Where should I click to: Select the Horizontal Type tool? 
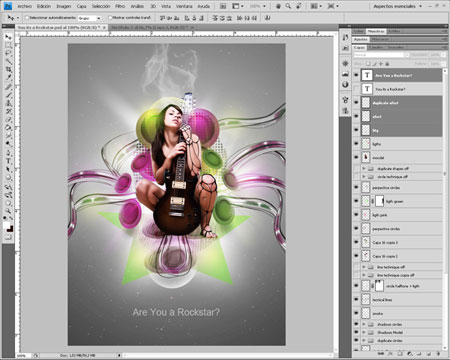[x=8, y=161]
